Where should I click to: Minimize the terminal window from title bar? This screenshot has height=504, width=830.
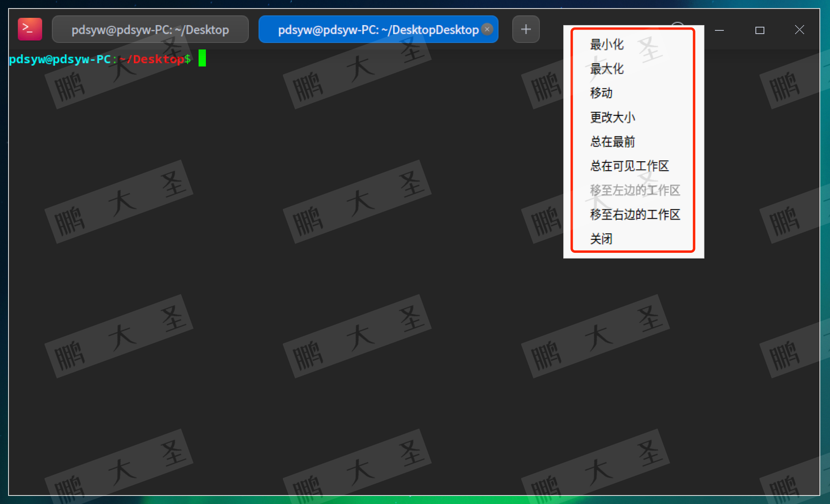coord(719,30)
